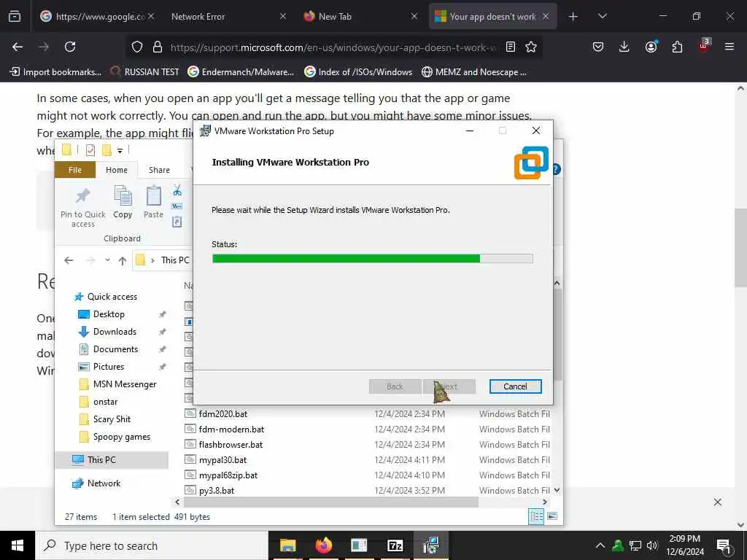The width and height of the screenshot is (747, 560).
Task: Click the volume icon in system tray
Action: coord(652,545)
